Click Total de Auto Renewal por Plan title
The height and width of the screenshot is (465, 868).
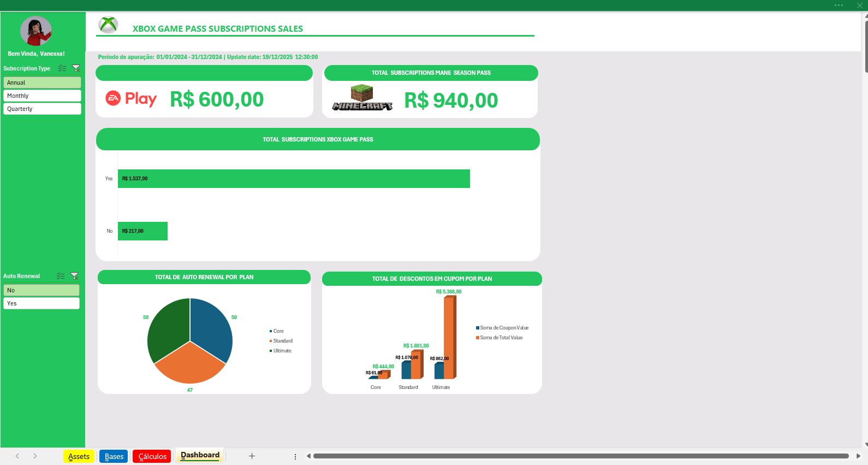tap(204, 277)
